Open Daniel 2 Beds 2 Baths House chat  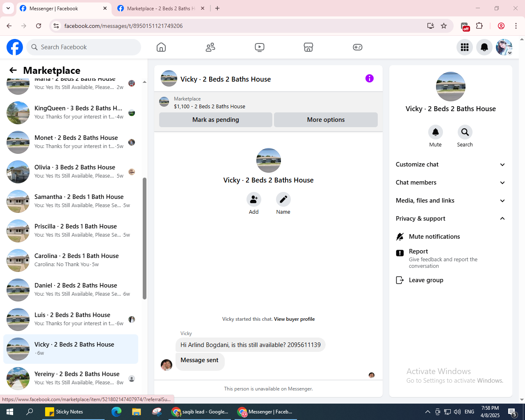(71, 290)
